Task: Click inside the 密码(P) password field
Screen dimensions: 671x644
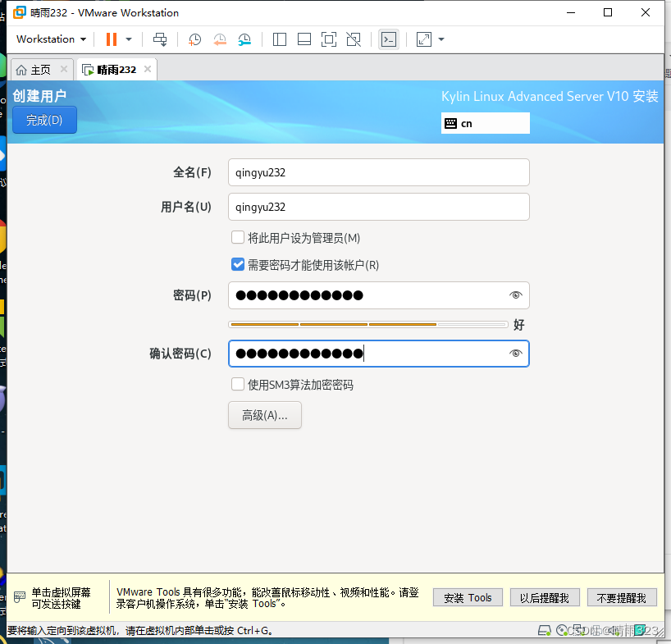Action: [379, 295]
